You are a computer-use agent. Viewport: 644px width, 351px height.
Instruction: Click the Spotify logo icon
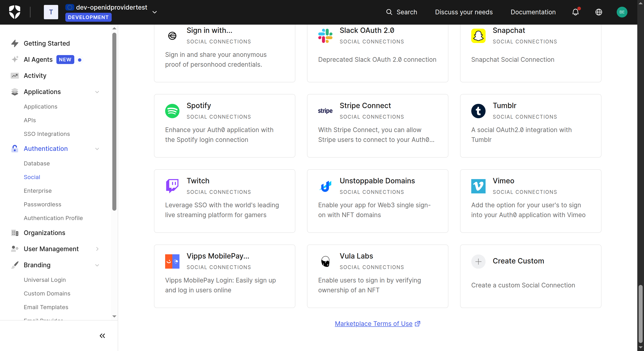pyautogui.click(x=172, y=111)
